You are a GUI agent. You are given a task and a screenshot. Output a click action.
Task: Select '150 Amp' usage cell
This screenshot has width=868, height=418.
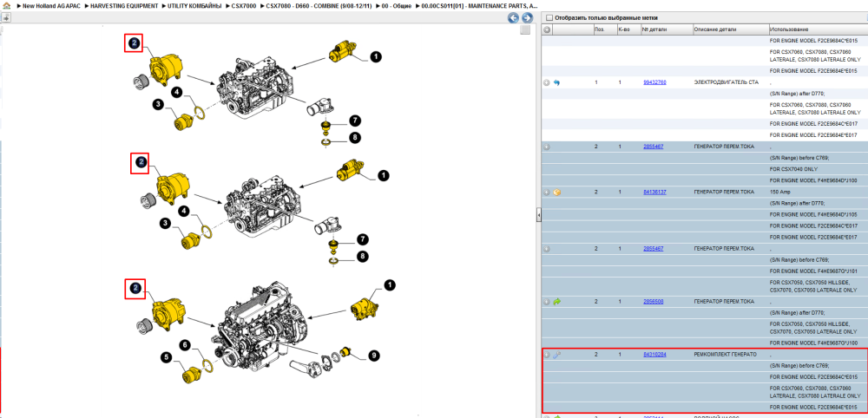pos(780,192)
